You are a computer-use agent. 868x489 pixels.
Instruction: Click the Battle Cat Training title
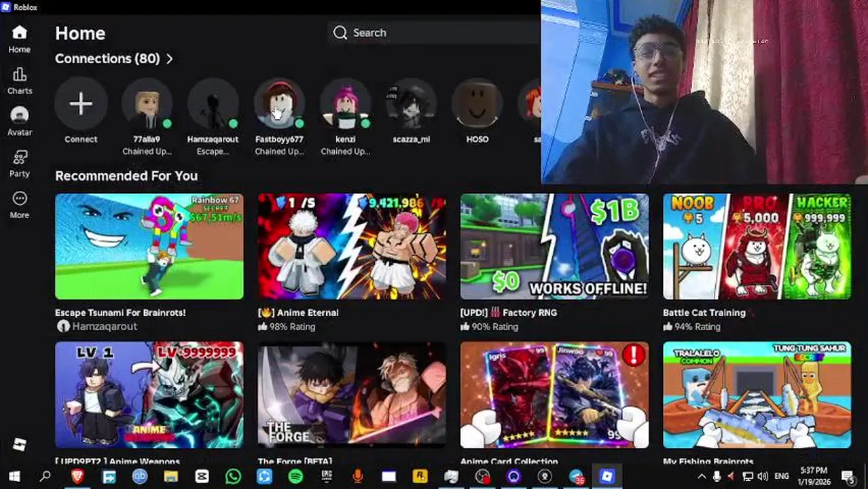click(x=704, y=312)
